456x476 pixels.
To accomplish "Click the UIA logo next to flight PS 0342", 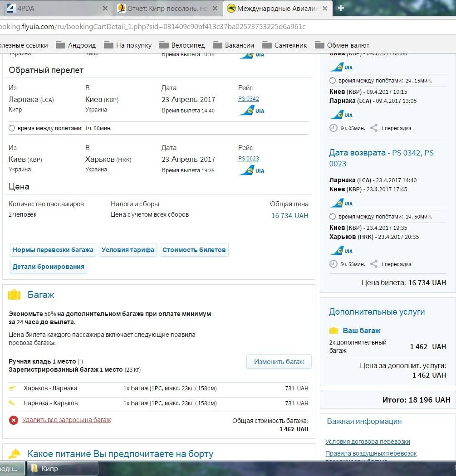I will (x=251, y=111).
